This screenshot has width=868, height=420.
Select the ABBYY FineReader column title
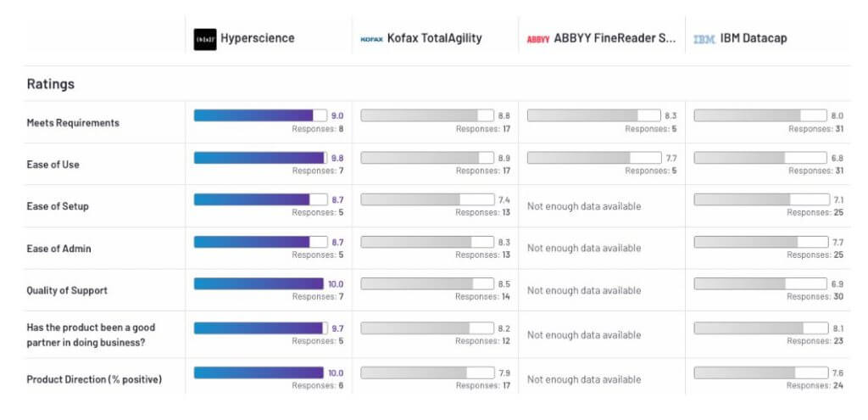(614, 39)
